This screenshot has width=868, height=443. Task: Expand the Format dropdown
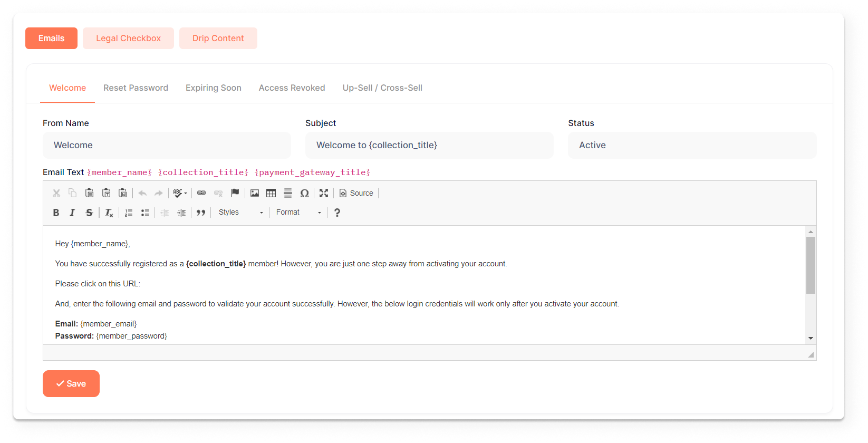[298, 213]
